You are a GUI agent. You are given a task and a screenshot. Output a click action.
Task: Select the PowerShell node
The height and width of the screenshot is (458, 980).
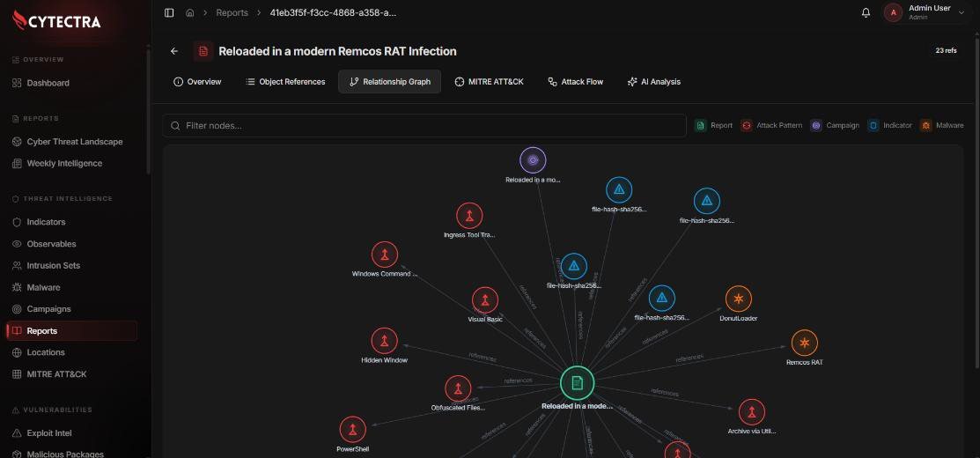click(x=352, y=430)
